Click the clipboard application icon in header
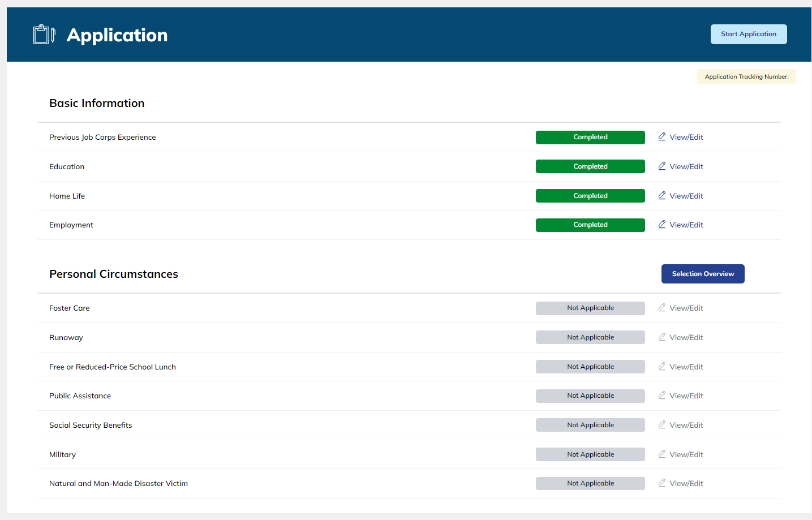This screenshot has width=812, height=520. pos(44,35)
